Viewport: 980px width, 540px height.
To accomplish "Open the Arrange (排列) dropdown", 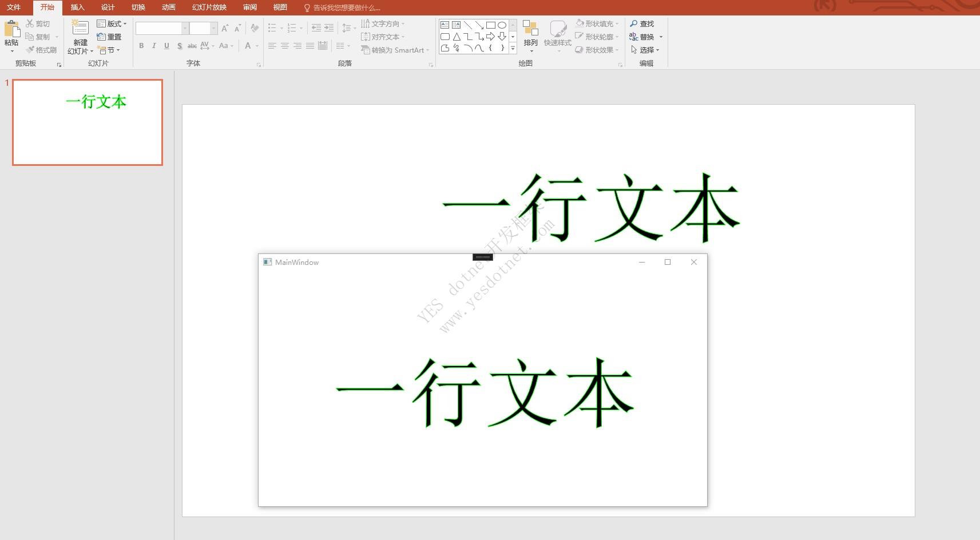I will [x=531, y=37].
